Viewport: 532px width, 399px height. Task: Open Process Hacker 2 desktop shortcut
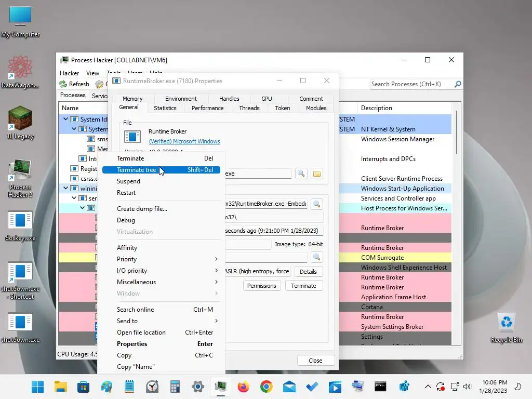tap(20, 178)
